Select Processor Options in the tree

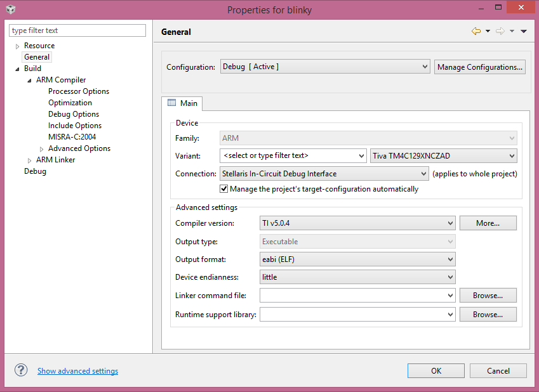(79, 91)
